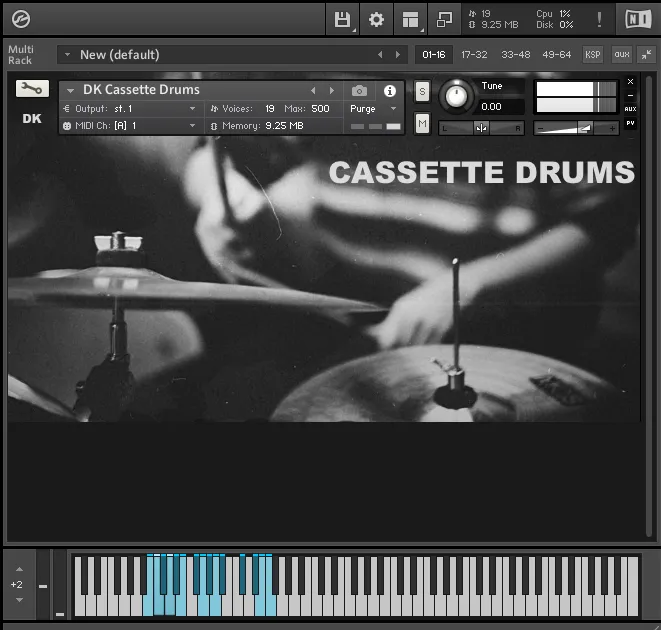
Task: Load next instrument with right arrow
Action: pyautogui.click(x=332, y=90)
